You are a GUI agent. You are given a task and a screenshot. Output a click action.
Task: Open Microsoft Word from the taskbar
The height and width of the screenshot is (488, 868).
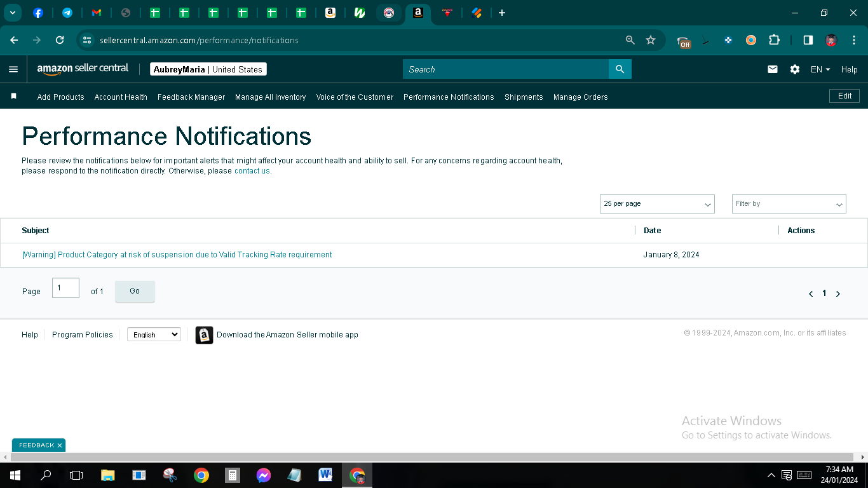pos(326,475)
